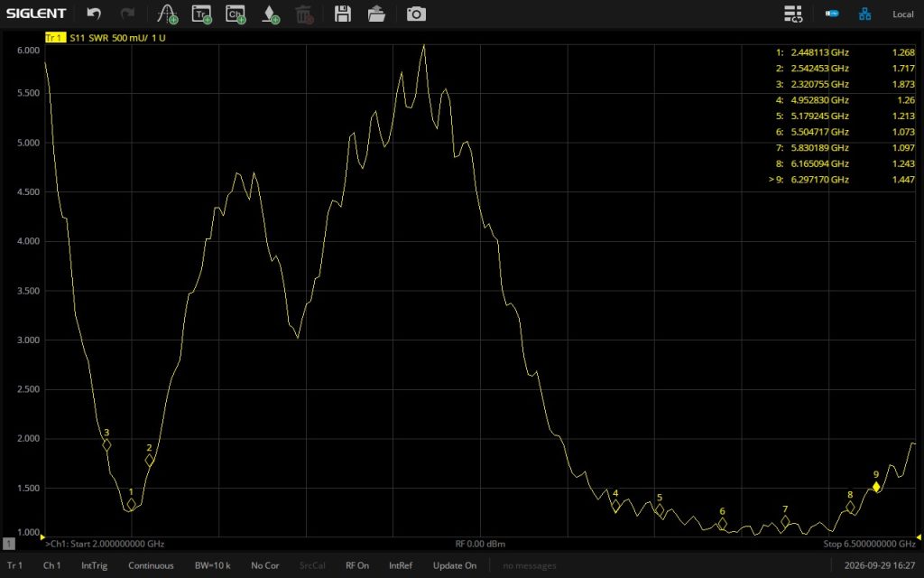
Task: Select marker 3 diamond on the trace
Action: click(106, 445)
